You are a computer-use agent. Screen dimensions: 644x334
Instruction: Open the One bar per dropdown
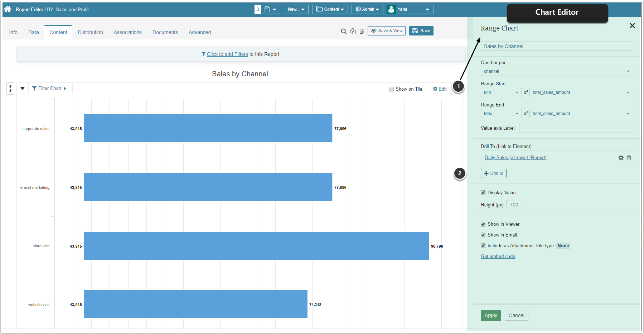click(x=557, y=71)
